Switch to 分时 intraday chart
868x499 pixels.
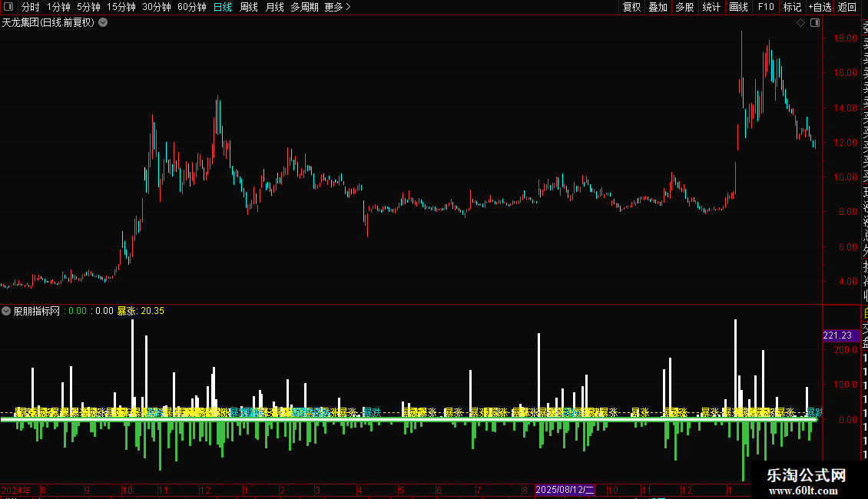(x=31, y=7)
